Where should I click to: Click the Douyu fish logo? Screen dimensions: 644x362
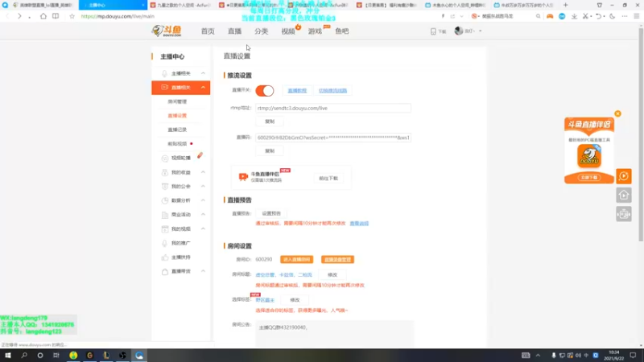pos(167,31)
